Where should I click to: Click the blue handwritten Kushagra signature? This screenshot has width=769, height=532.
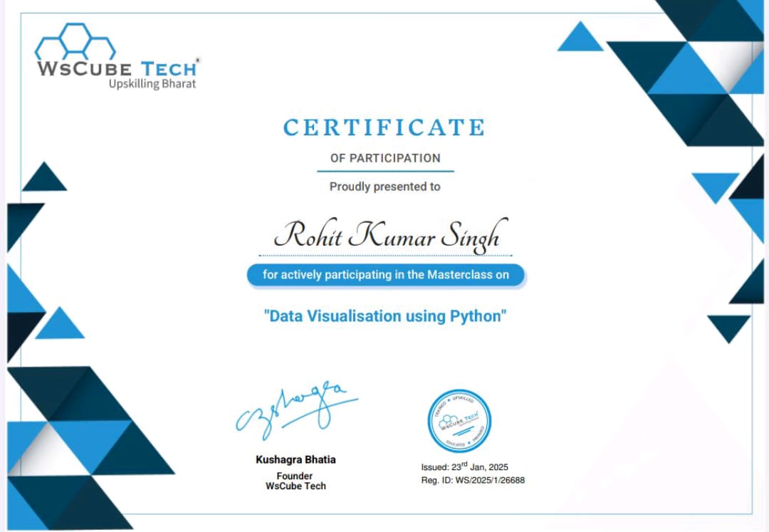click(x=295, y=409)
